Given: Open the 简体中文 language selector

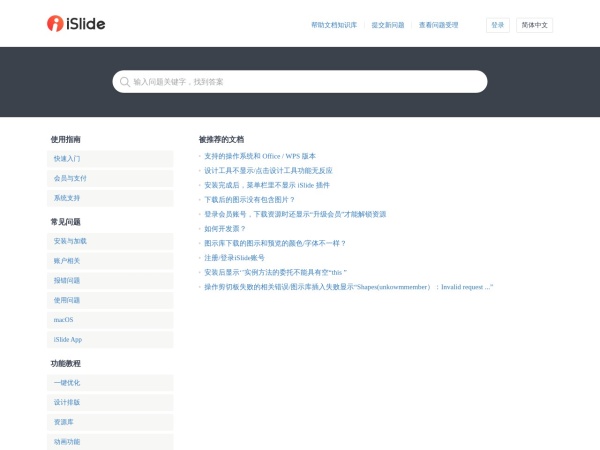Looking at the screenshot, I should (535, 25).
